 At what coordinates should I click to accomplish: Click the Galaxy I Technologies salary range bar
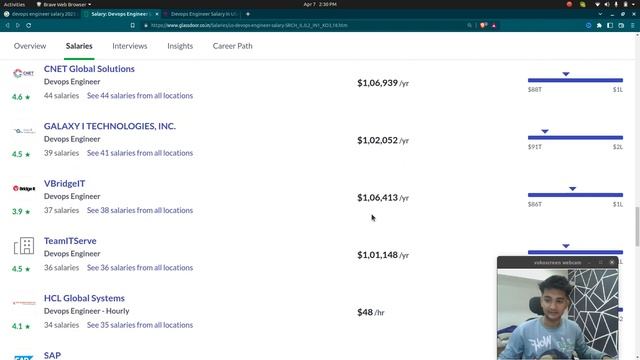tap(575, 138)
